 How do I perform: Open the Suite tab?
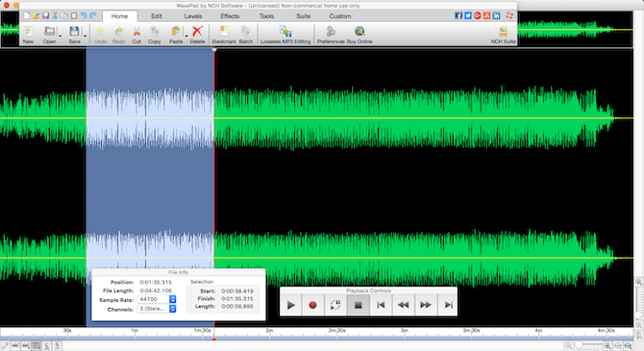click(x=304, y=16)
